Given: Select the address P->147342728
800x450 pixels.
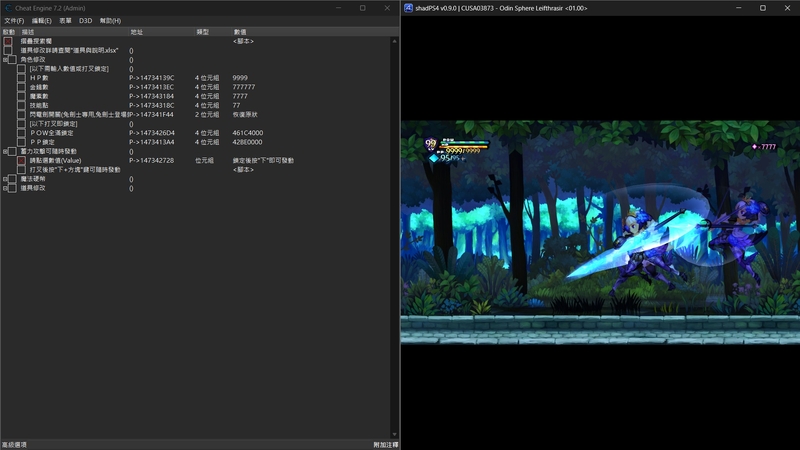Looking at the screenshot, I should tap(152, 161).
